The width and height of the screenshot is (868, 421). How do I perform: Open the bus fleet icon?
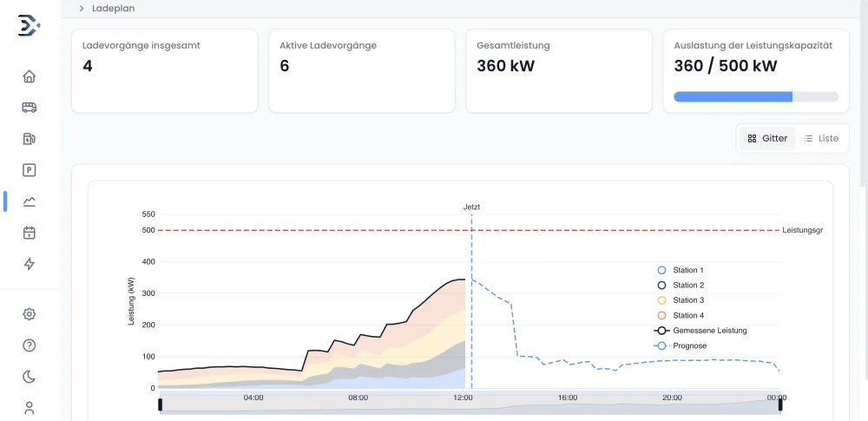point(30,108)
